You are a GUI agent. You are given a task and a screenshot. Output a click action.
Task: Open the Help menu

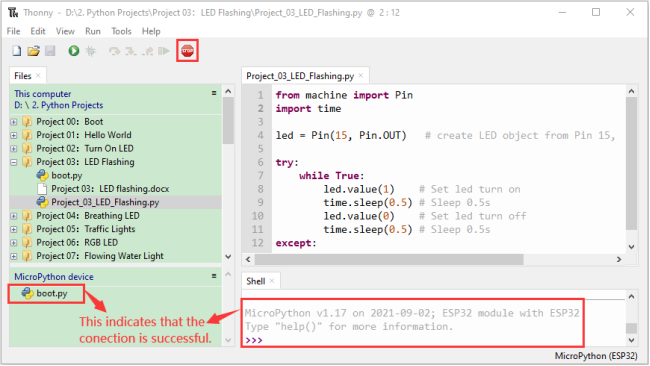pyautogui.click(x=151, y=31)
